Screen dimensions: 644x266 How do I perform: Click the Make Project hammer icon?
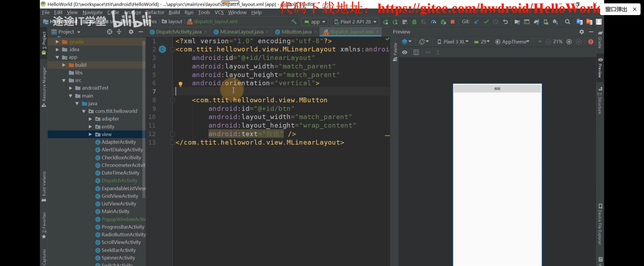pyautogui.click(x=294, y=22)
